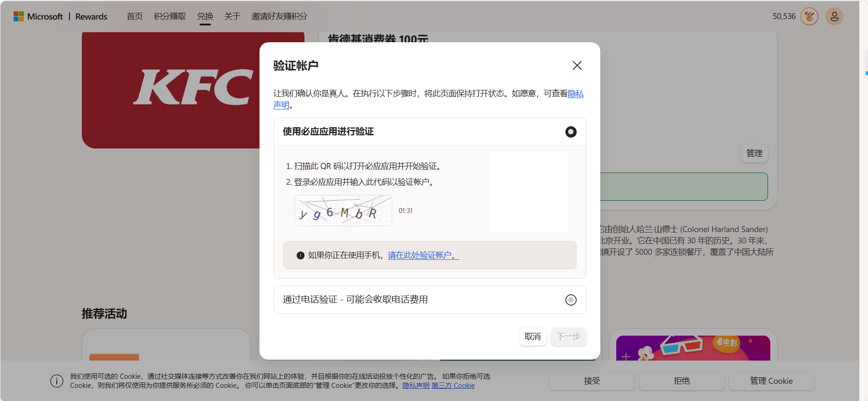Select the 使用必应应用进行验证 radio option
Screen dimensions: 868x401
tap(571, 132)
